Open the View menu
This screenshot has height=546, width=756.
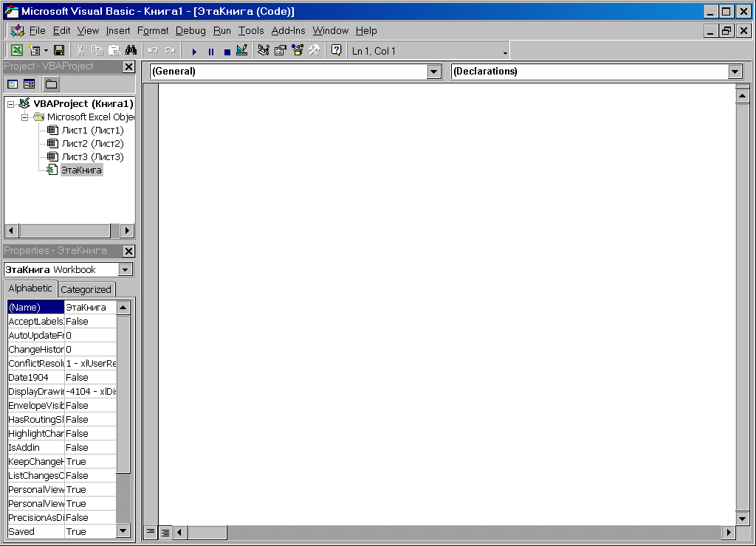[x=89, y=31]
